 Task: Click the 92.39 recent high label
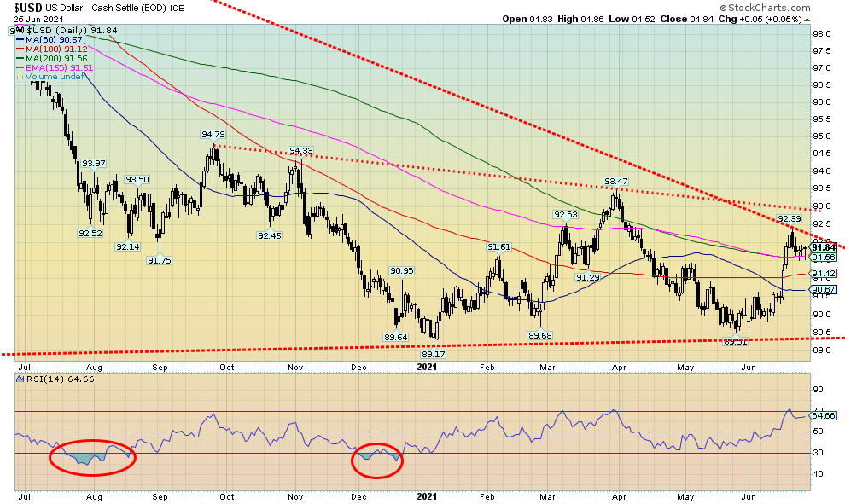tap(790, 220)
